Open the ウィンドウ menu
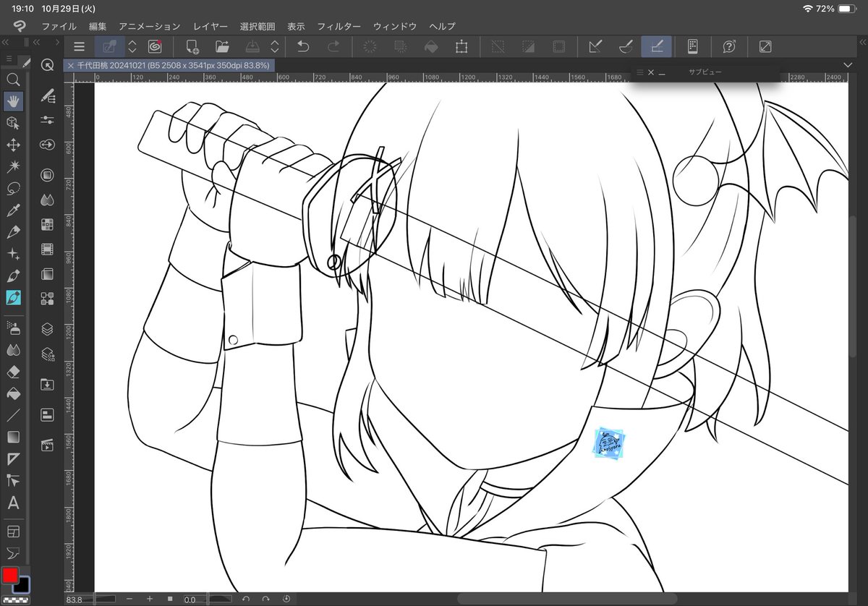Screen dimensions: 868x606 395,26
